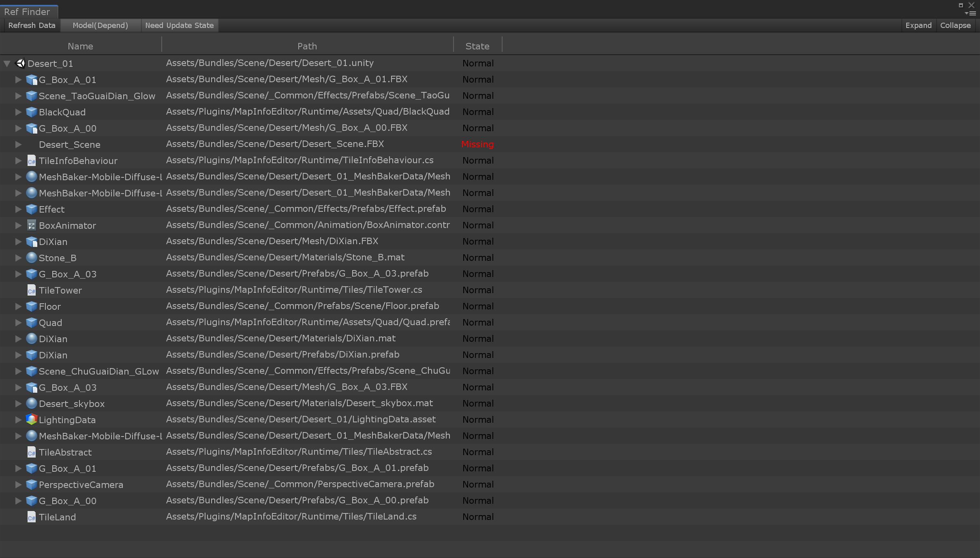Click the Path column header

coord(307,46)
